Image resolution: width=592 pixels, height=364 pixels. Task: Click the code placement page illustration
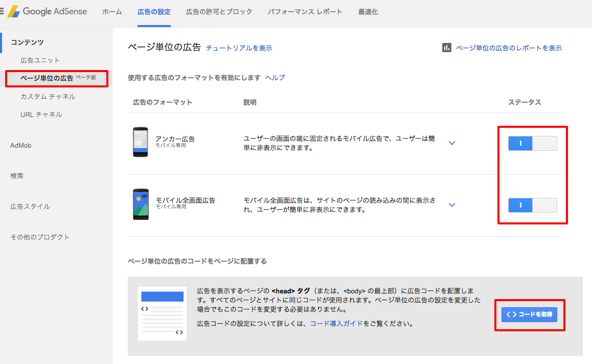(x=163, y=313)
